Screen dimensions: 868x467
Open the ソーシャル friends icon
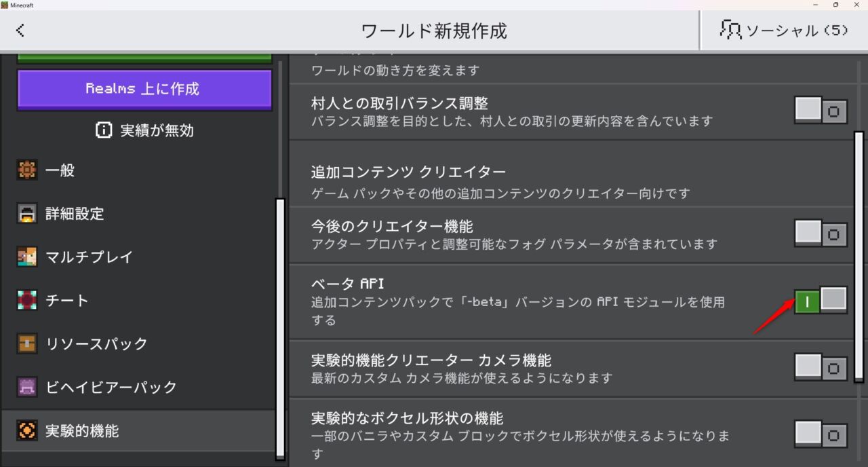(730, 30)
